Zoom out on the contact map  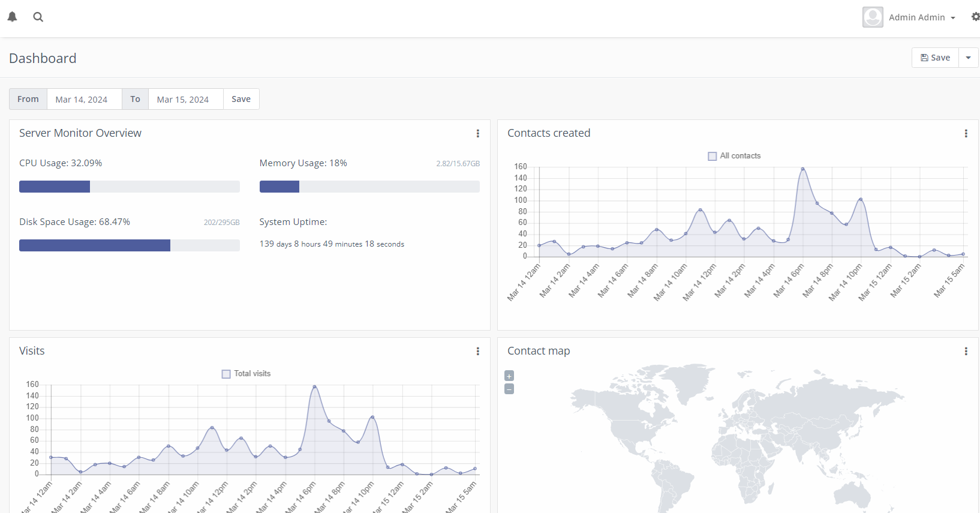coord(509,389)
